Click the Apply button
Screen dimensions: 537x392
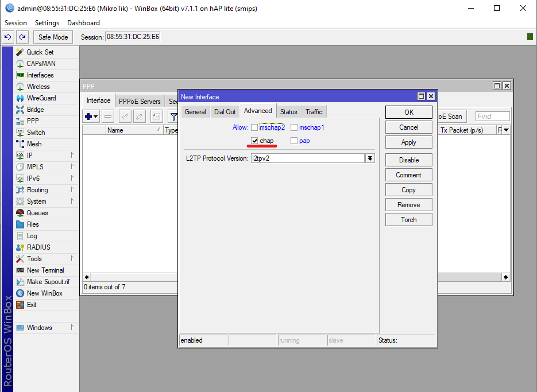point(408,142)
